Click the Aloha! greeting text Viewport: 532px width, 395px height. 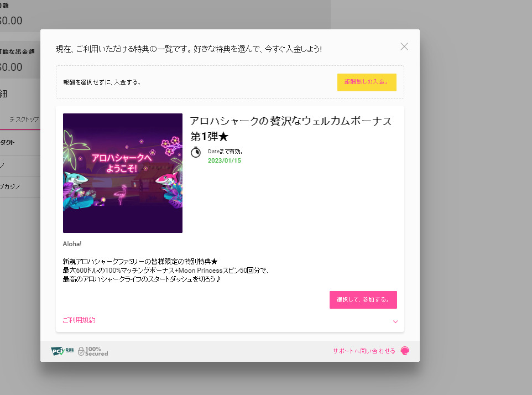pos(72,244)
